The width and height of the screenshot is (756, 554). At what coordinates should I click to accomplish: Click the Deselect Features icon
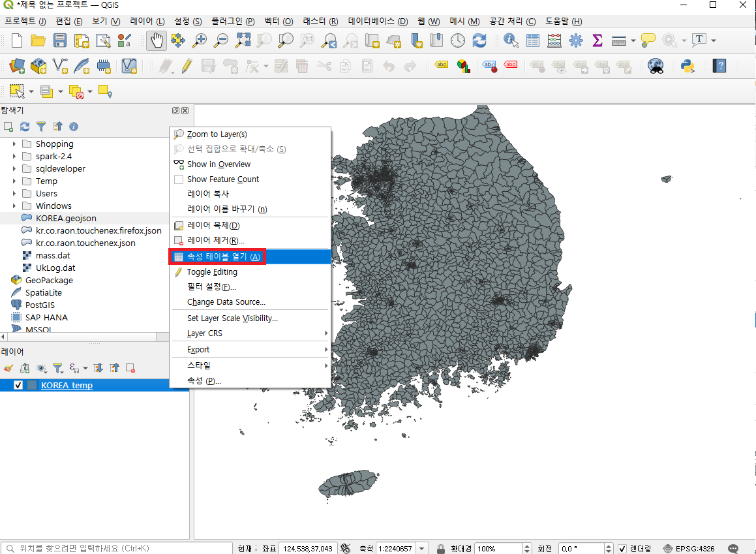pyautogui.click(x=76, y=91)
